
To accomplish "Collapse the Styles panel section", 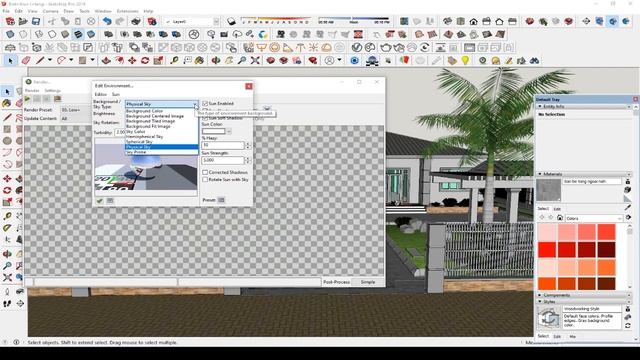I will (540, 301).
